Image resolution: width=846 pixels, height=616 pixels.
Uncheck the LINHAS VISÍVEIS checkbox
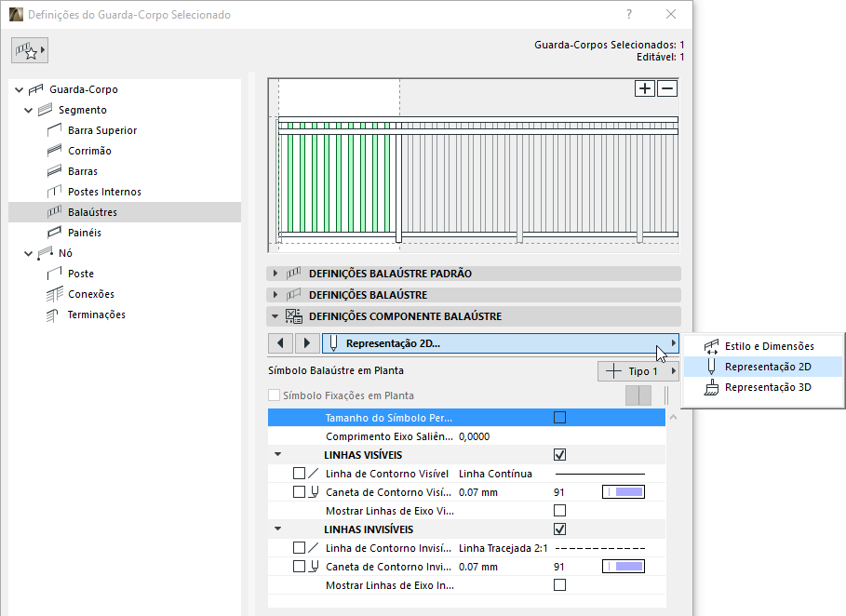tap(560, 455)
